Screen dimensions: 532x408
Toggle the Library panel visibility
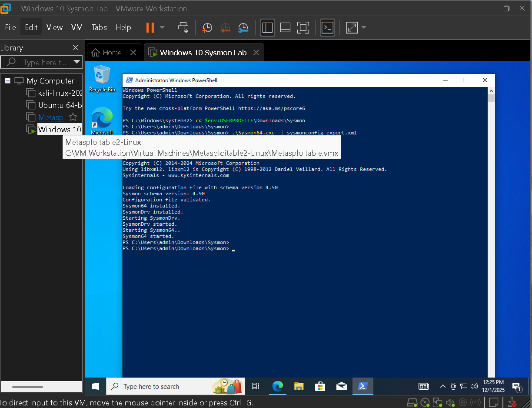coord(267,27)
